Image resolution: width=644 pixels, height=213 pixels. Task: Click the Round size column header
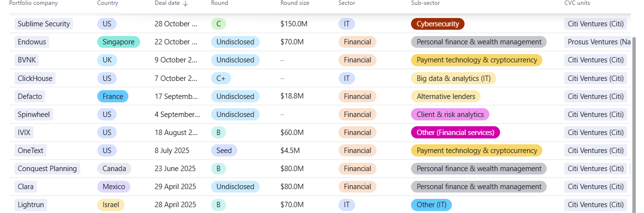coord(295,3)
